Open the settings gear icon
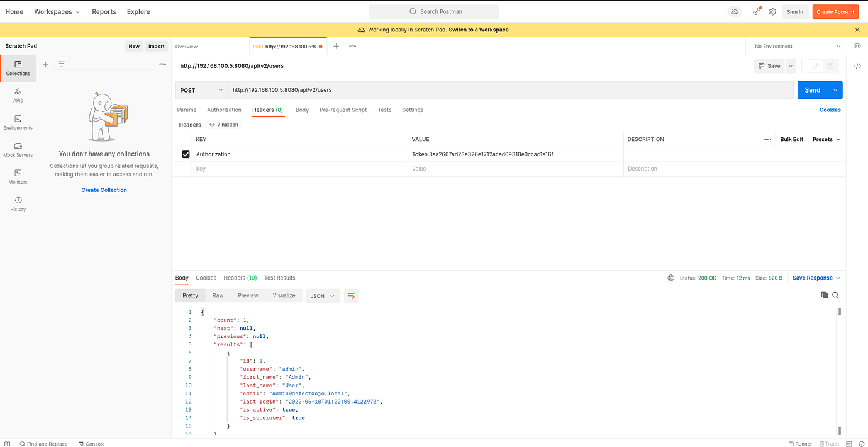The height and width of the screenshot is (447, 868). click(772, 11)
